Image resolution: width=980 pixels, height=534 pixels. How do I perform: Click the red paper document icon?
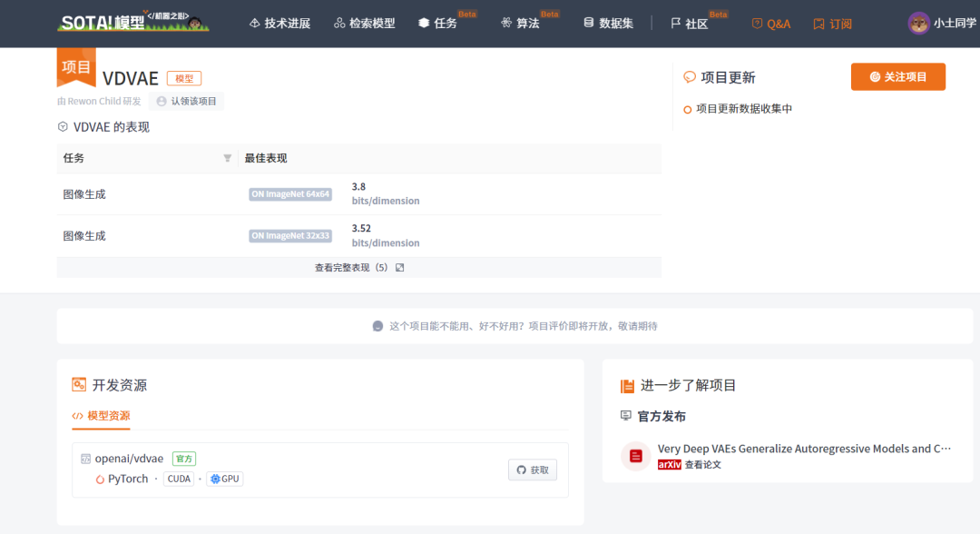click(x=635, y=456)
